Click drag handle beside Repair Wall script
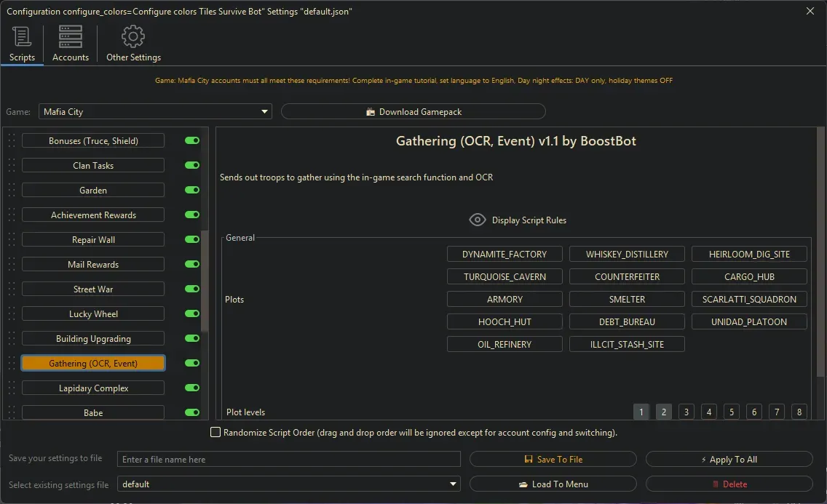Image resolution: width=827 pixels, height=504 pixels. coord(12,240)
